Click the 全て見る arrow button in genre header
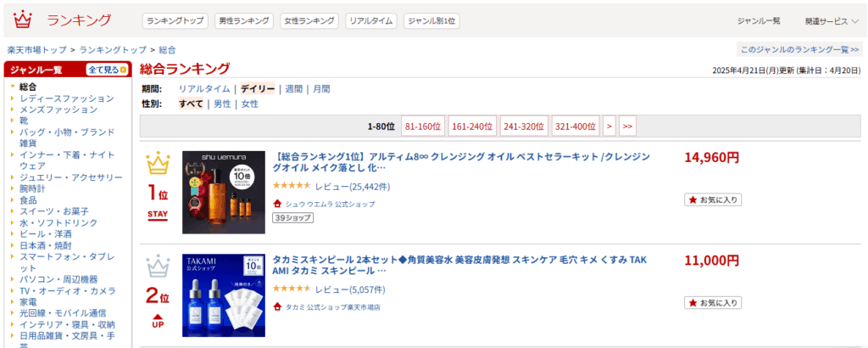Viewport: 868px width, 348px height. point(108,70)
